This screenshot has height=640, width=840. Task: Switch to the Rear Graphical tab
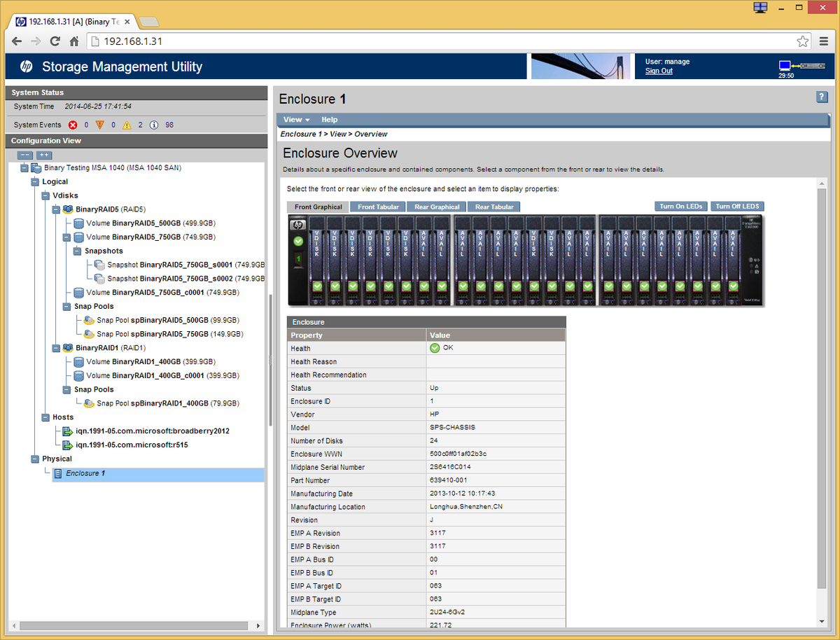[x=437, y=207]
